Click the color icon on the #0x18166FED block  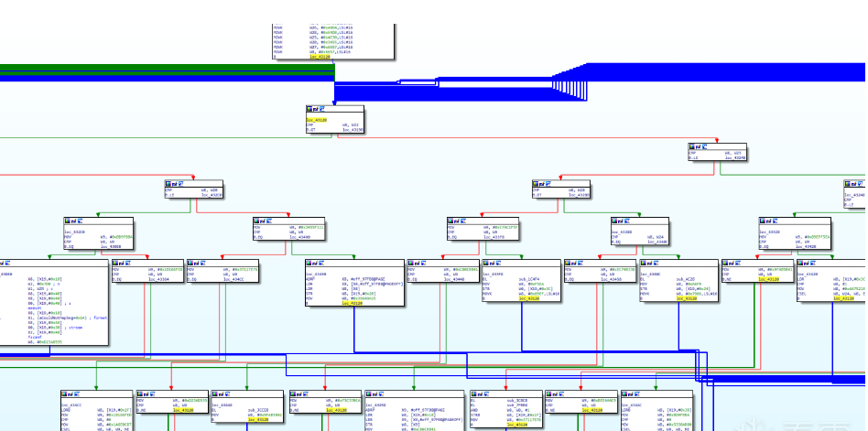(115, 263)
